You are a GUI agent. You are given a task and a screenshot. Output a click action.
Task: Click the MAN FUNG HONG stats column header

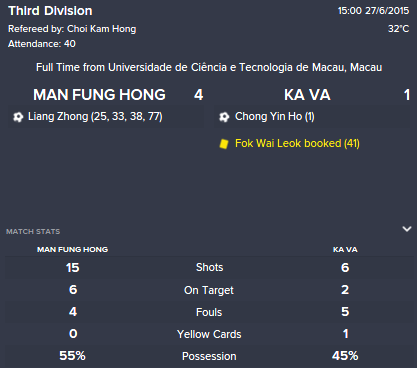[x=72, y=249]
